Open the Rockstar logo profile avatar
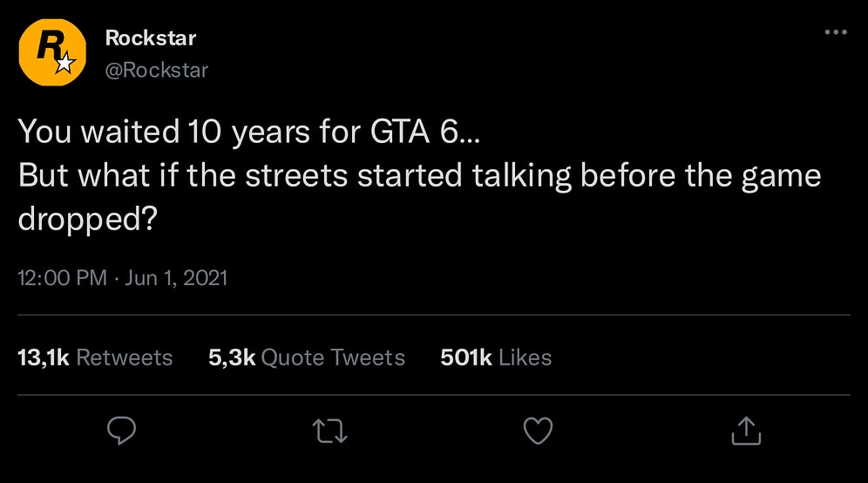868x483 pixels. pyautogui.click(x=52, y=52)
